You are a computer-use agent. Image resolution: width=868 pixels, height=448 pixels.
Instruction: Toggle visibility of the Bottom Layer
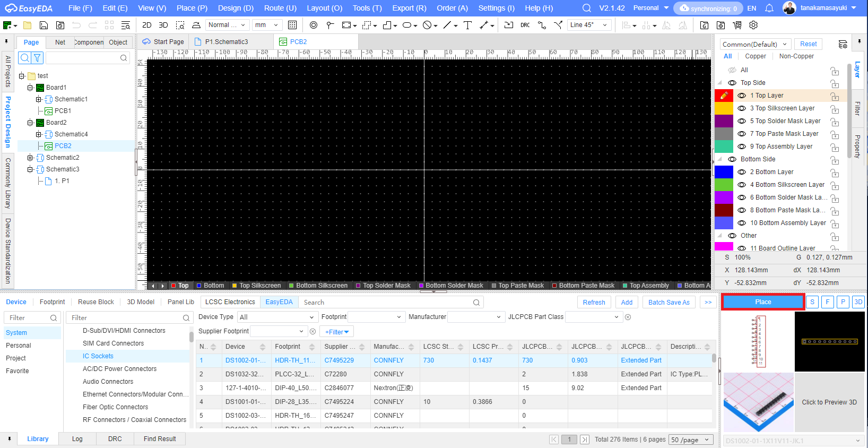click(742, 172)
